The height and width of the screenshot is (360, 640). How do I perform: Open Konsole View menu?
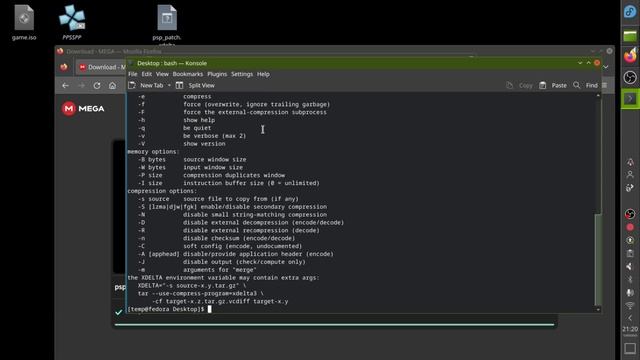(162, 74)
